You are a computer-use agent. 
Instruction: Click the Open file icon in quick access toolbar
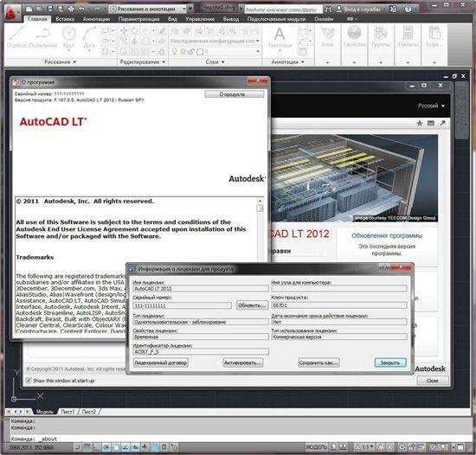point(40,9)
